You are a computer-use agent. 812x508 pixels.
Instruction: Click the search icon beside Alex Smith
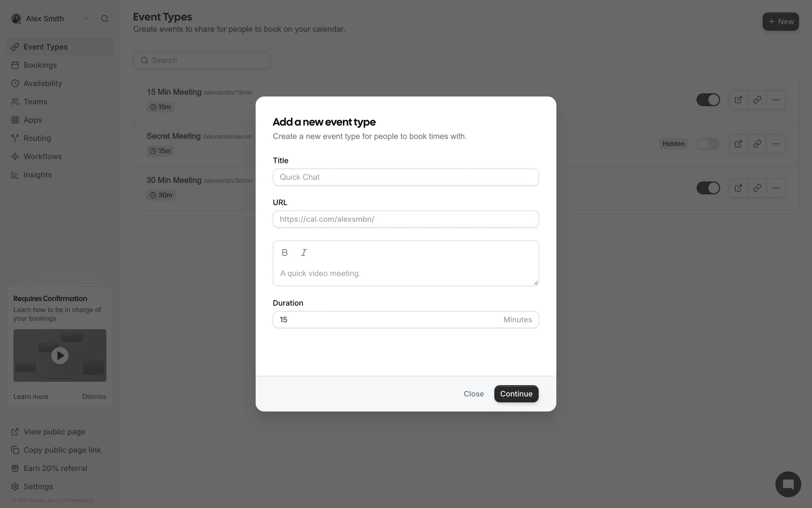pos(104,19)
